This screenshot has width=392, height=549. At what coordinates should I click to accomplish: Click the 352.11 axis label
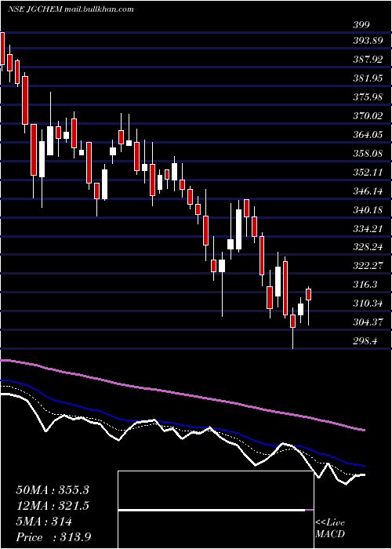click(367, 173)
